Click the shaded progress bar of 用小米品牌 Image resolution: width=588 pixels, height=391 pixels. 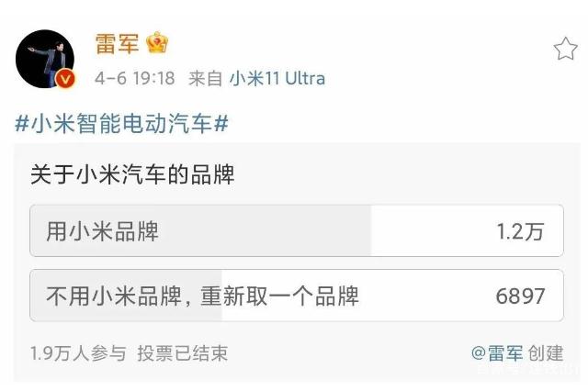[x=200, y=230]
